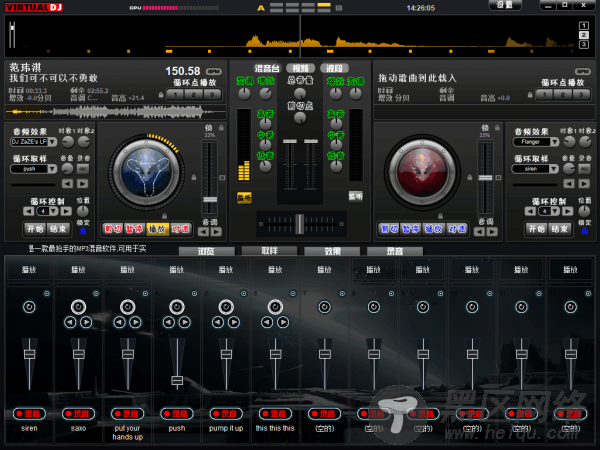Click left deck pitch lock icon beside 锁

pyautogui.click(x=221, y=127)
